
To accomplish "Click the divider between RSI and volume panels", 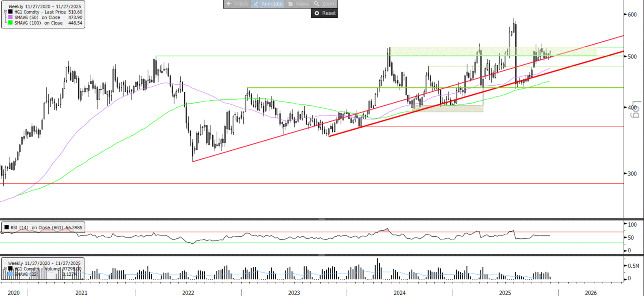I will tap(322, 255).
